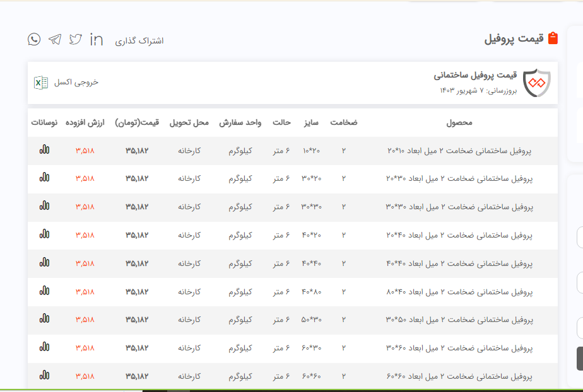Share page via LinkedIn icon
The height and width of the screenshot is (392, 583).
pyautogui.click(x=97, y=39)
